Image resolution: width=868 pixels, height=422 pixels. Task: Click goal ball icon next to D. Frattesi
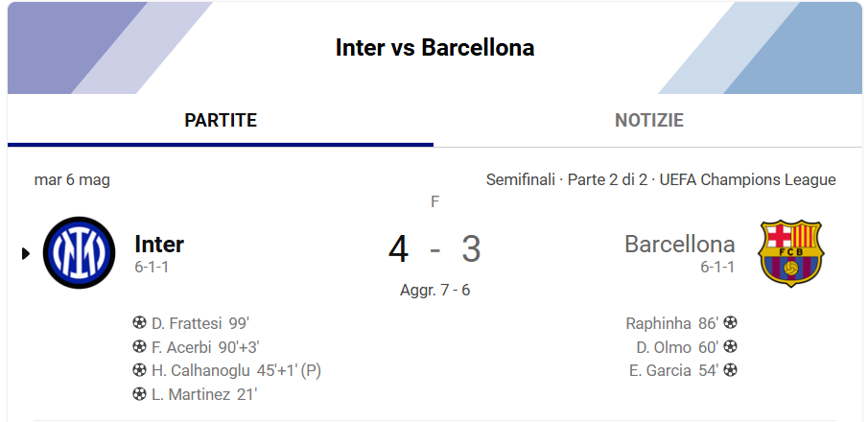(139, 322)
